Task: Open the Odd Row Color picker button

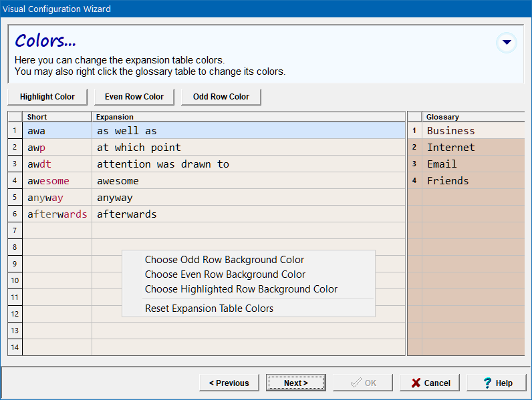Action: point(221,97)
